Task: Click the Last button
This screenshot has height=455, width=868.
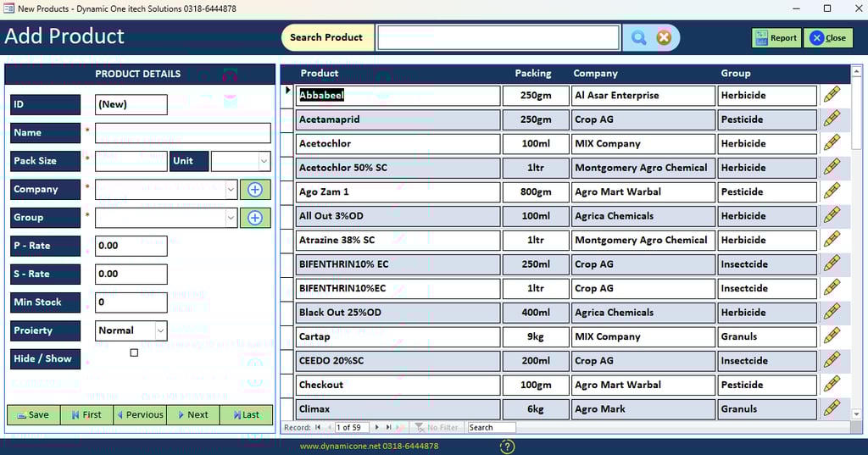Action: click(x=247, y=414)
